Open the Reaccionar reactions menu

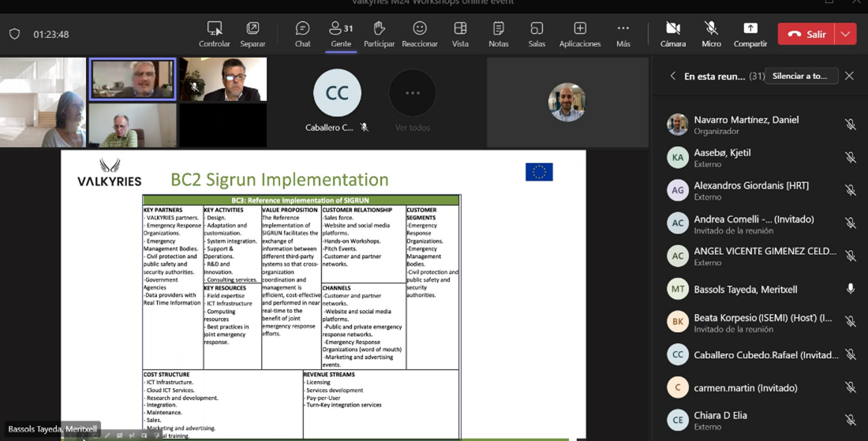click(419, 34)
